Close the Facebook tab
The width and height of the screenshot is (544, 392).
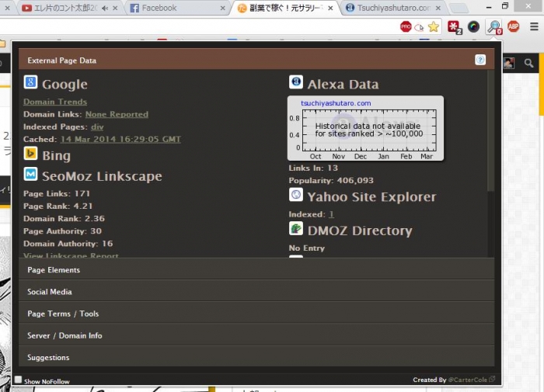coord(223,8)
